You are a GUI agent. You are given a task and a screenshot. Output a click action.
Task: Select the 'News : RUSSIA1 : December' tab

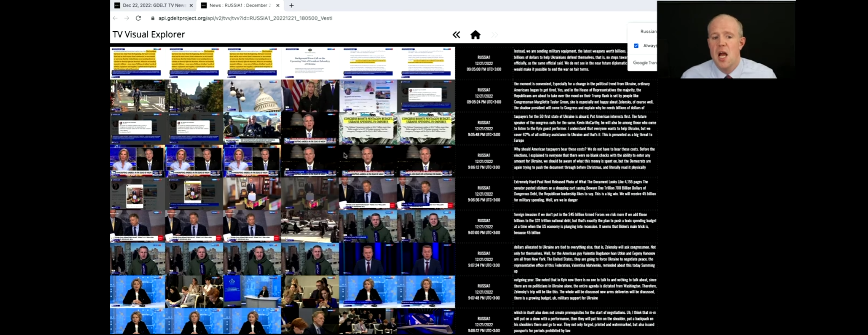coord(240,5)
